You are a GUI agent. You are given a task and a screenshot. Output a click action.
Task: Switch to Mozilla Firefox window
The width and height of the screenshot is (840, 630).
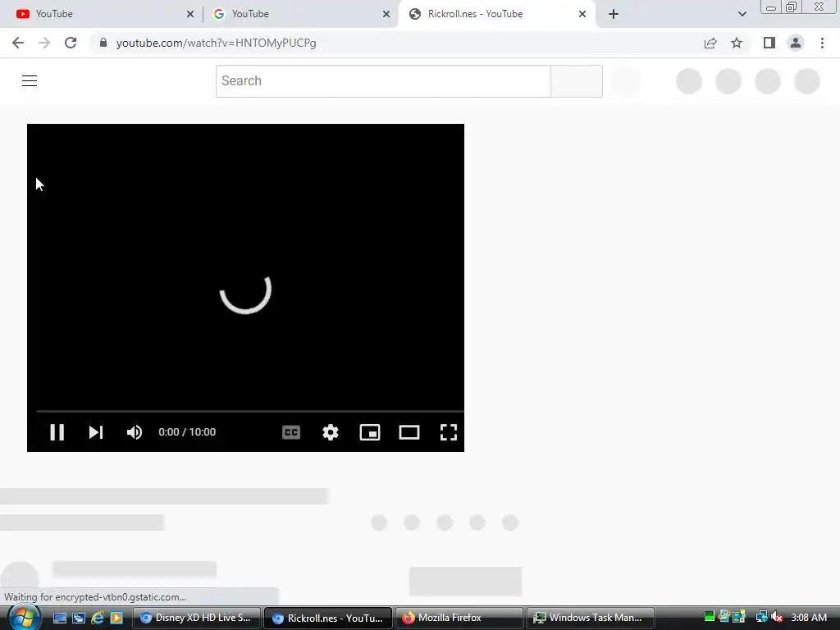[459, 618]
